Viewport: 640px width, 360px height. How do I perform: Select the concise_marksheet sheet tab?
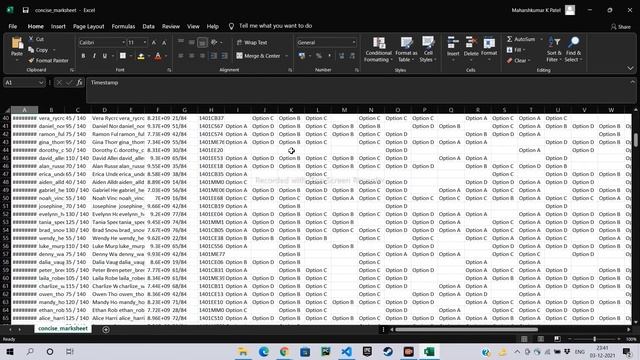click(x=63, y=328)
